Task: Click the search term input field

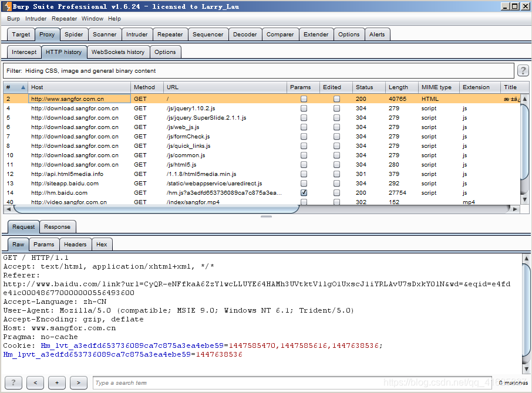Action: point(292,382)
